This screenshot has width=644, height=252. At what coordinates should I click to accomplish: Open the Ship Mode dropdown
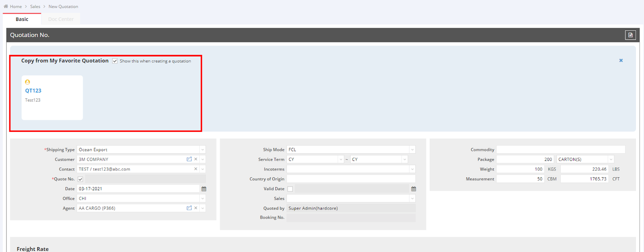(412, 150)
